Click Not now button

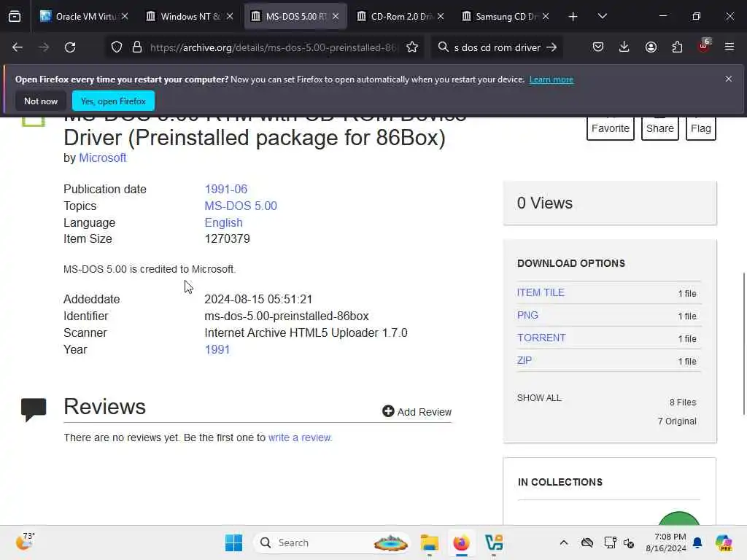(x=41, y=101)
